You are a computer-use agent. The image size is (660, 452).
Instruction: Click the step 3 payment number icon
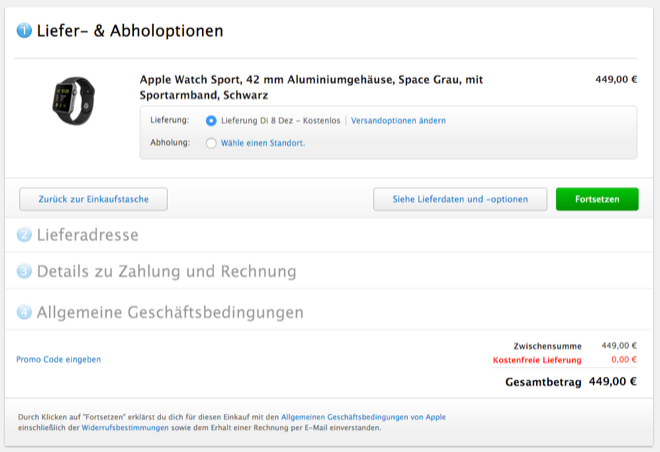pyautogui.click(x=25, y=271)
